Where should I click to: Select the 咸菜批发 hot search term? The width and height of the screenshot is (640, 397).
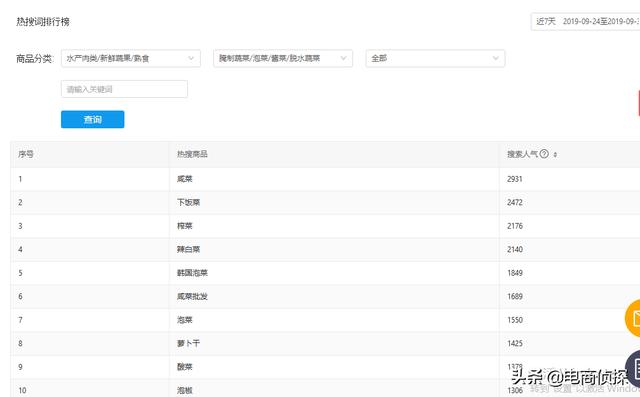[x=192, y=296]
